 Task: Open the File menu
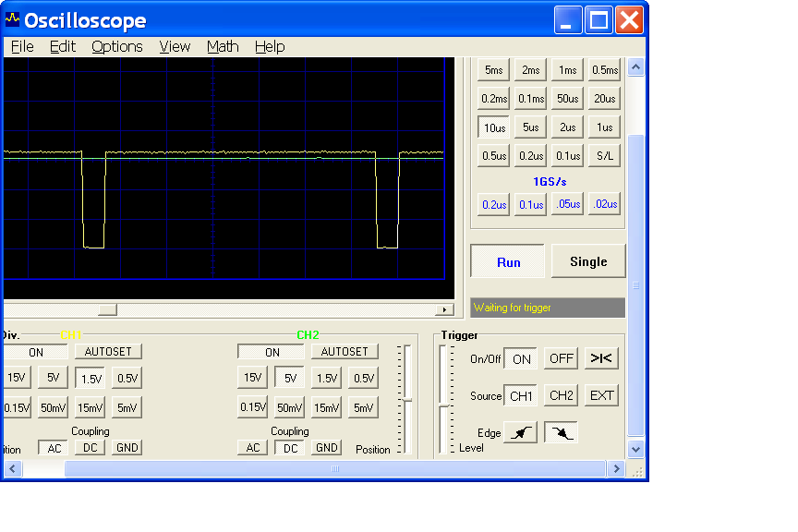pyautogui.click(x=22, y=47)
